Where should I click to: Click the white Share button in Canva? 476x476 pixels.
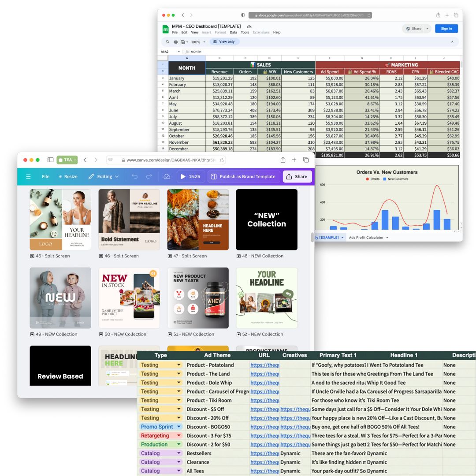tap(297, 176)
